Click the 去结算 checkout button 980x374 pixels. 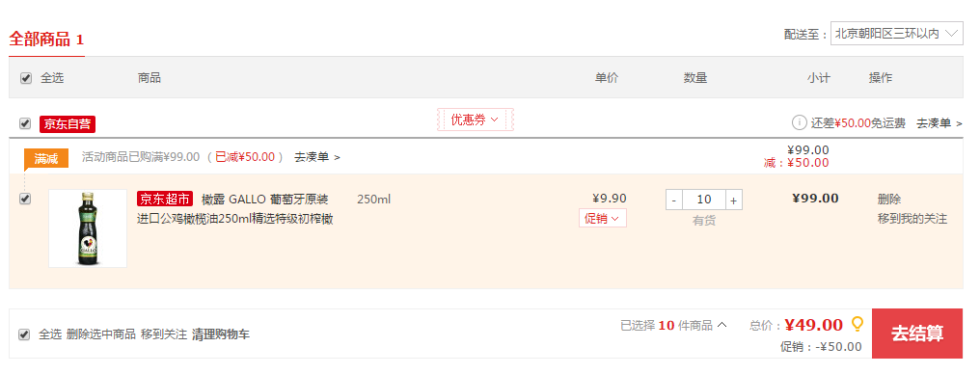(x=917, y=334)
